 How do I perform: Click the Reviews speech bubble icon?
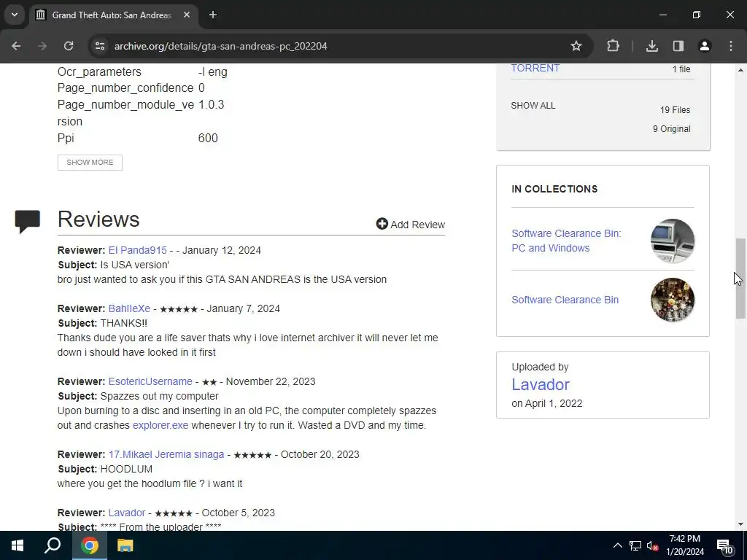coord(27,221)
